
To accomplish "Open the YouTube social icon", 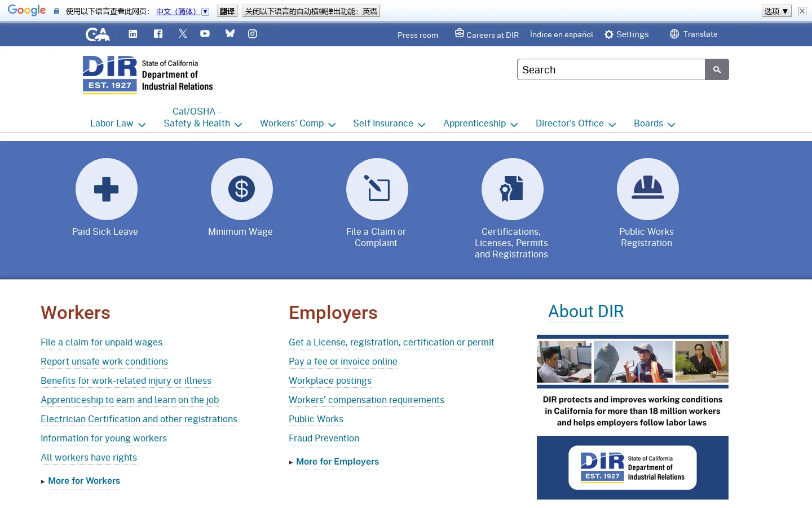I will [205, 34].
